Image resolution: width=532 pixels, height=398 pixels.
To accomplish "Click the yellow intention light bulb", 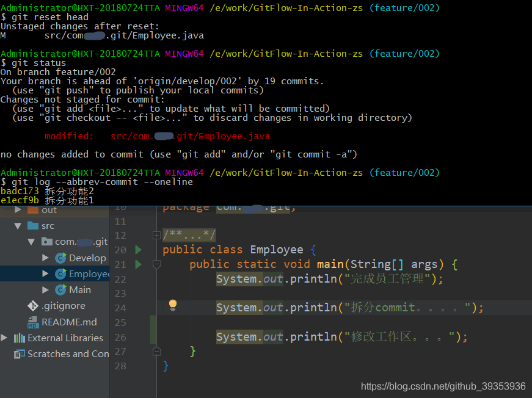I will 173,305.
